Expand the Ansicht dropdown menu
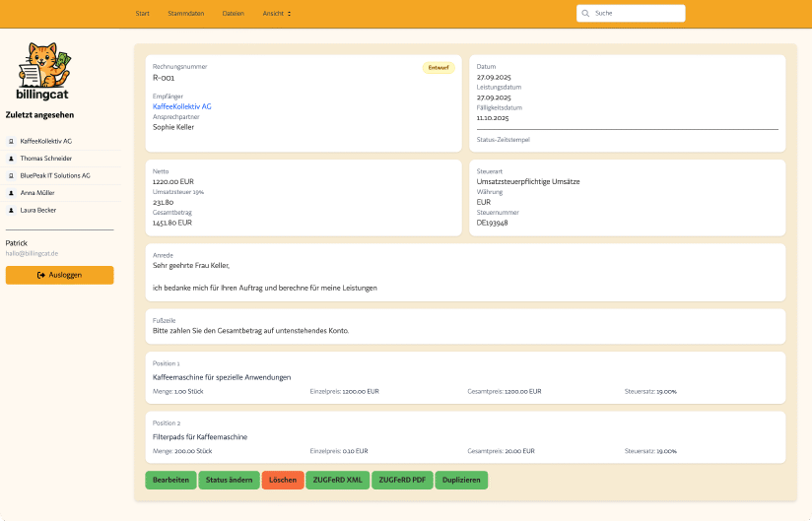The height and width of the screenshot is (521, 812). pyautogui.click(x=277, y=14)
